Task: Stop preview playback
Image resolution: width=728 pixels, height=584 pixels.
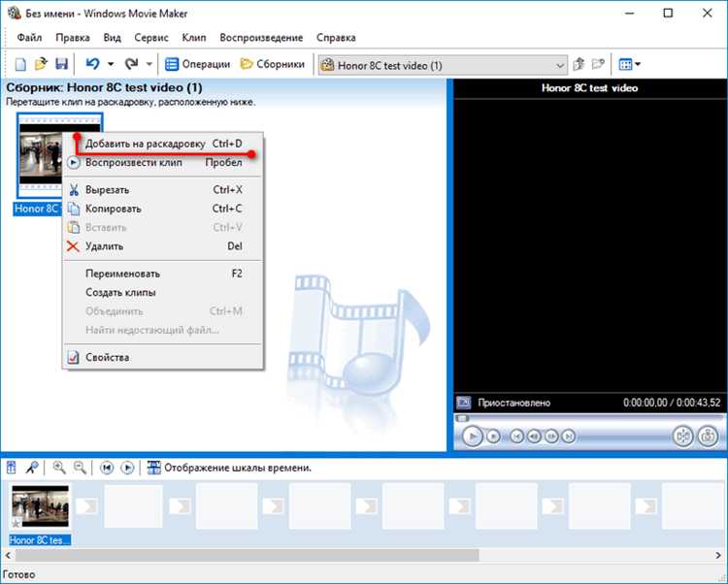Action: tap(493, 437)
